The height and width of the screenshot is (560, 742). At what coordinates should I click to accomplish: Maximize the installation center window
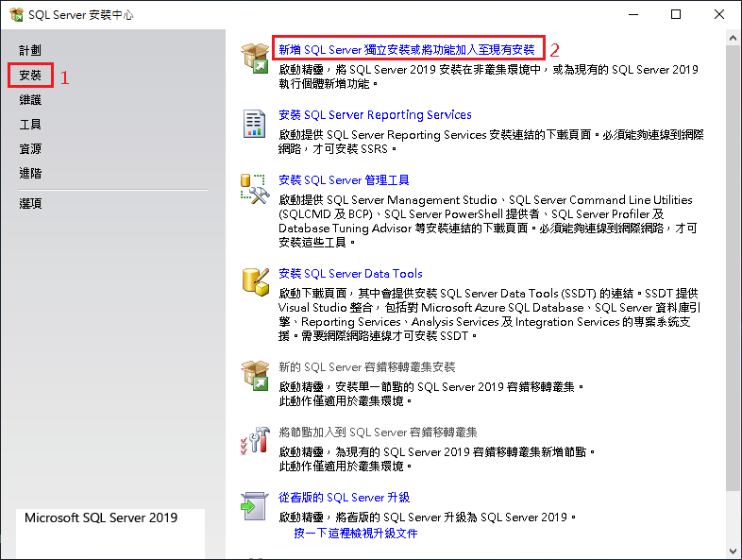click(676, 15)
